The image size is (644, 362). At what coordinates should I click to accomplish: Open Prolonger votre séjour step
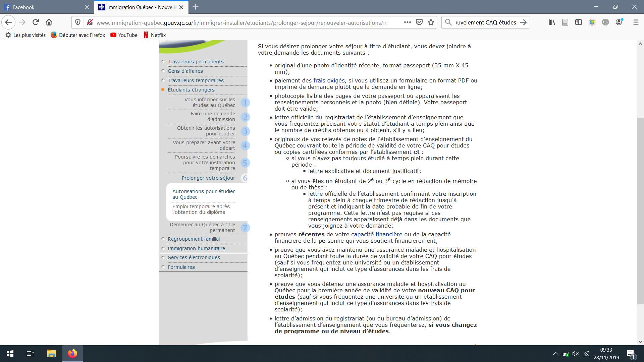[208, 178]
